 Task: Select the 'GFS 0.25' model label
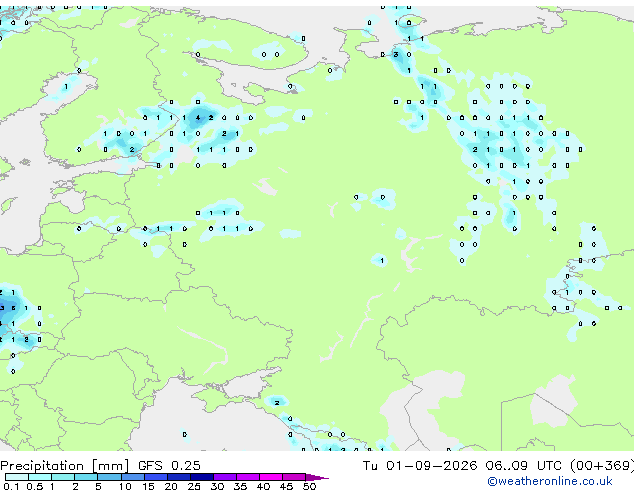[169, 466]
